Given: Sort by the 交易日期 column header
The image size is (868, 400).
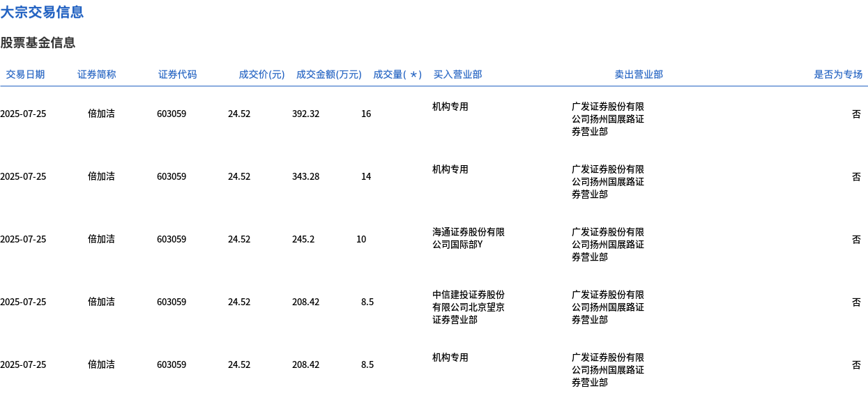Looking at the screenshot, I should [25, 75].
